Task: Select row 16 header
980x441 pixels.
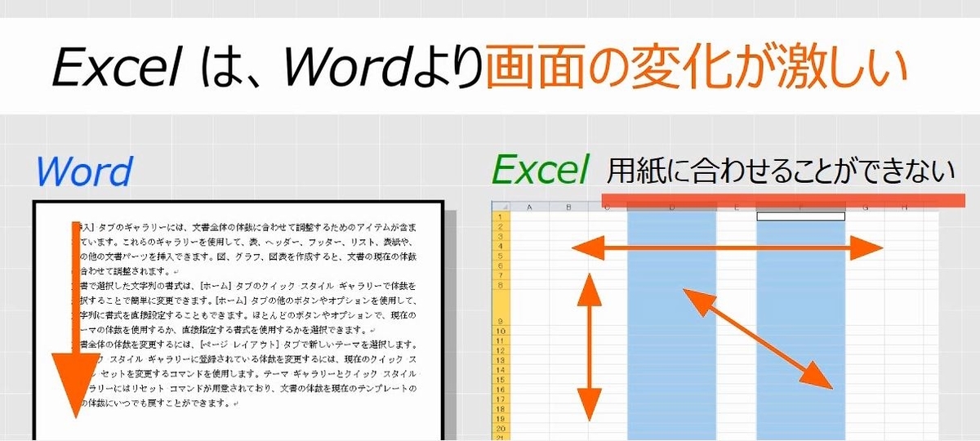Action: 500,390
